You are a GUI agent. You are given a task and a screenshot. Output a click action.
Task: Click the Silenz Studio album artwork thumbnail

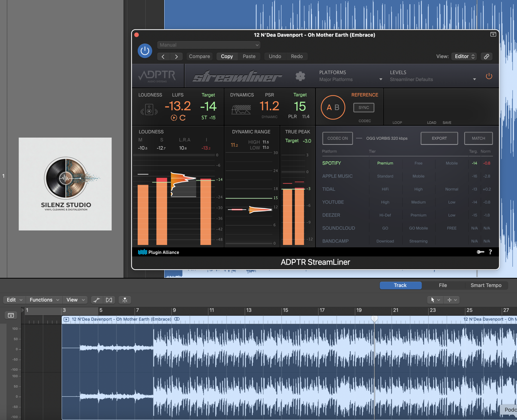click(65, 184)
